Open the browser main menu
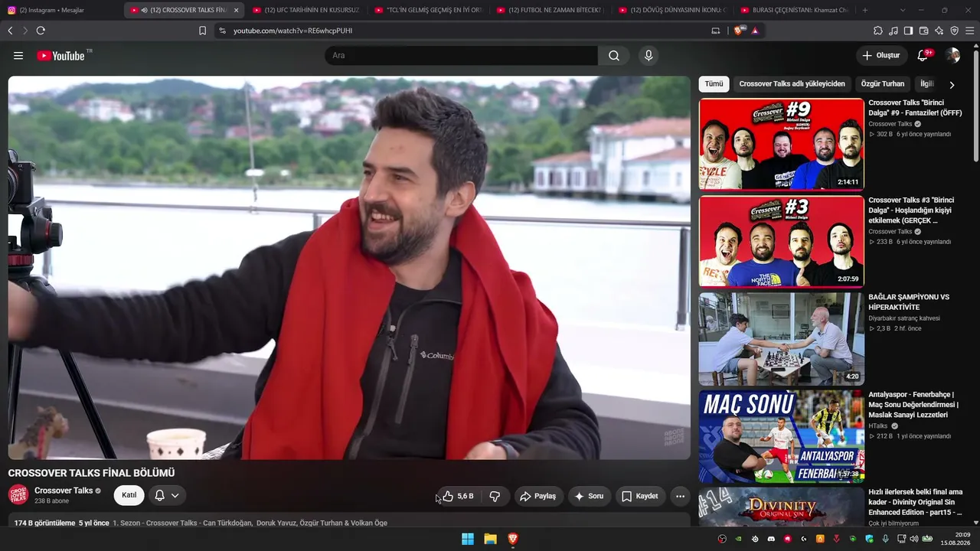The height and width of the screenshot is (551, 980). (970, 31)
